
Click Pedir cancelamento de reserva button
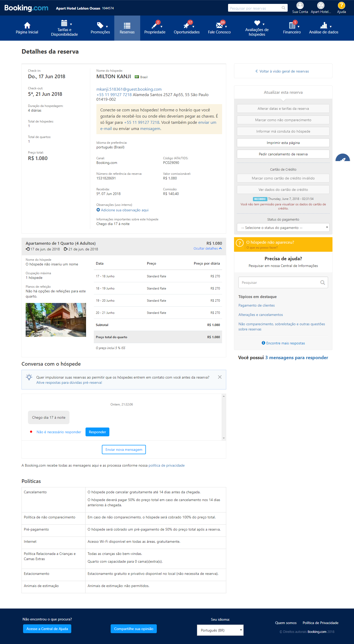click(x=283, y=154)
